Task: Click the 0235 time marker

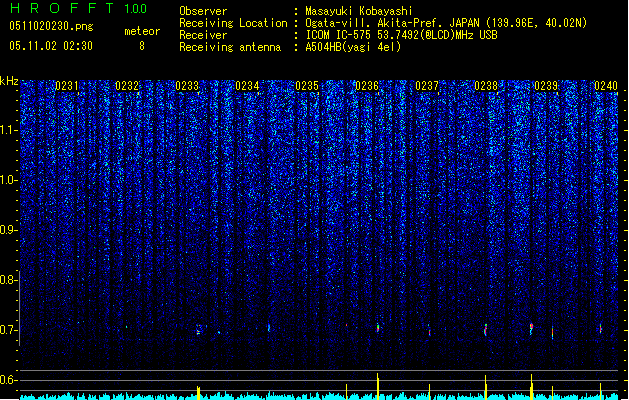Action: (x=307, y=86)
